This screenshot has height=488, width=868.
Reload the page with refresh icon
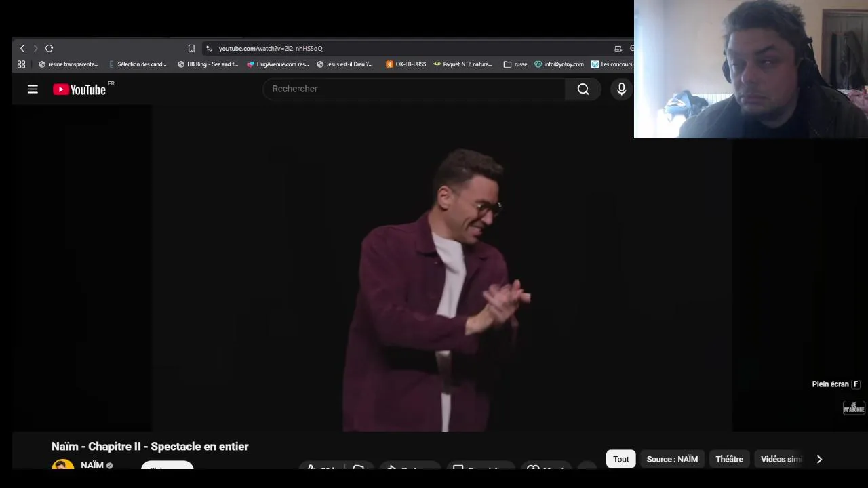[49, 48]
